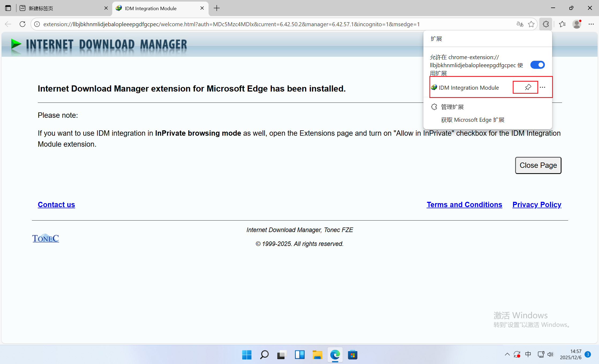Open Terms and Conditions link
The width and height of the screenshot is (599, 364).
(x=464, y=204)
